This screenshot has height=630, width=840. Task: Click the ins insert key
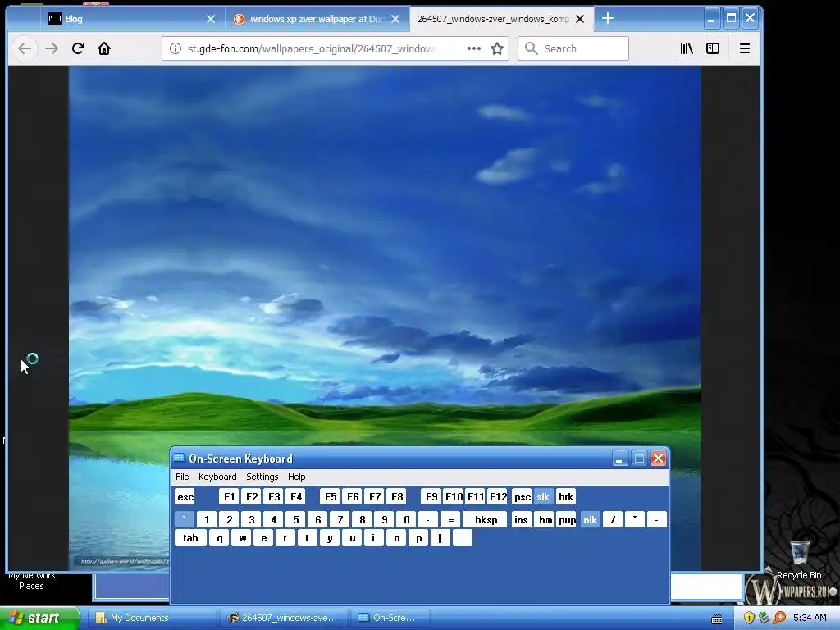(521, 519)
